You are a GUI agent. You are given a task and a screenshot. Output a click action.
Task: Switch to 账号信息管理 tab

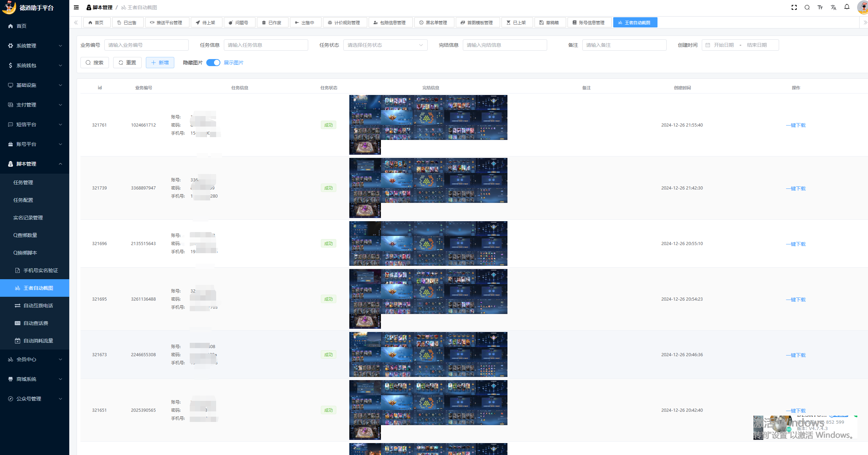pyautogui.click(x=589, y=23)
